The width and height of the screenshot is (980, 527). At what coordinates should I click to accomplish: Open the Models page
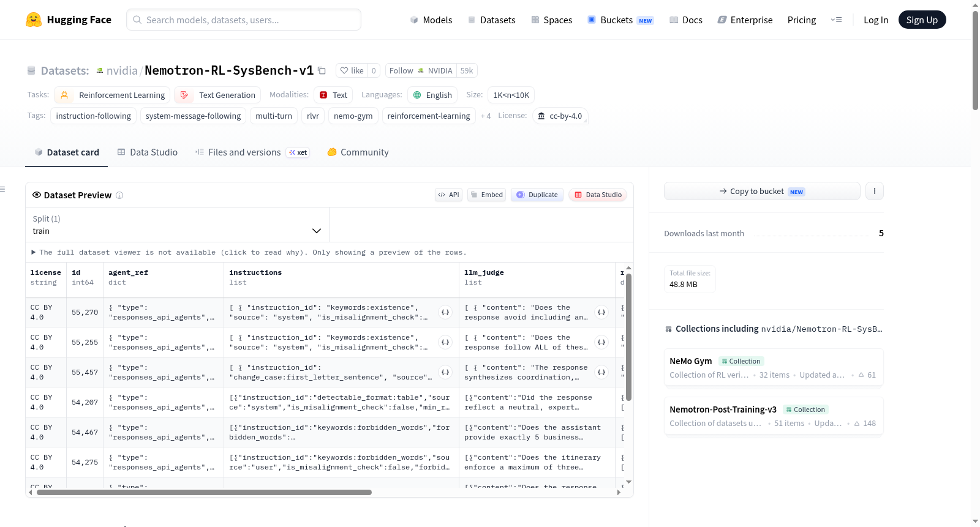pyautogui.click(x=431, y=20)
